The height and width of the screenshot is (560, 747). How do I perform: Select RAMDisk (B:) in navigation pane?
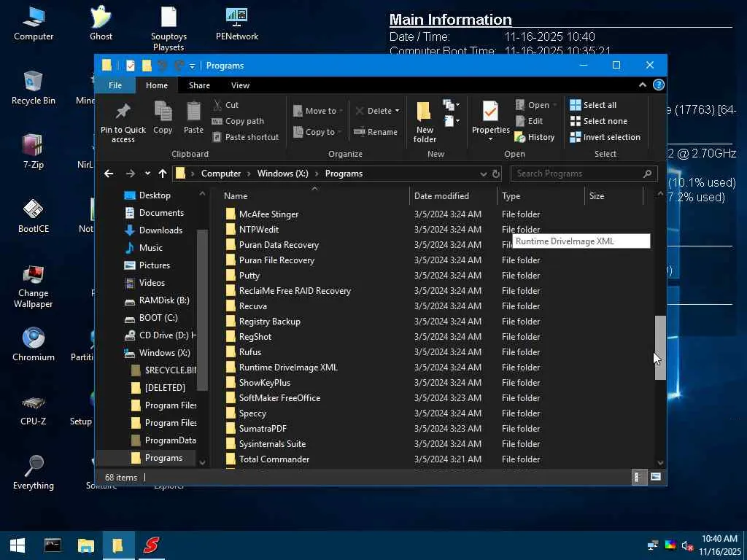tap(164, 300)
